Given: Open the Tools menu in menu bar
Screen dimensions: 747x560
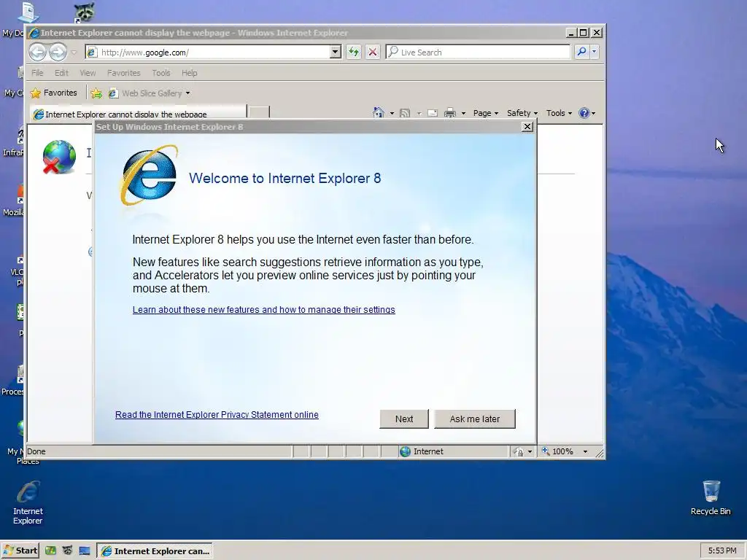Looking at the screenshot, I should coord(161,73).
